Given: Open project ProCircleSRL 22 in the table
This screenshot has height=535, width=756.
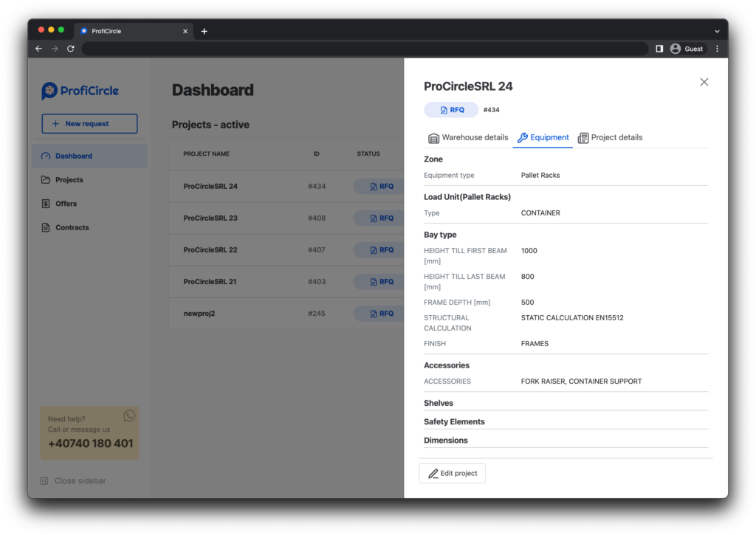Looking at the screenshot, I should [x=210, y=250].
